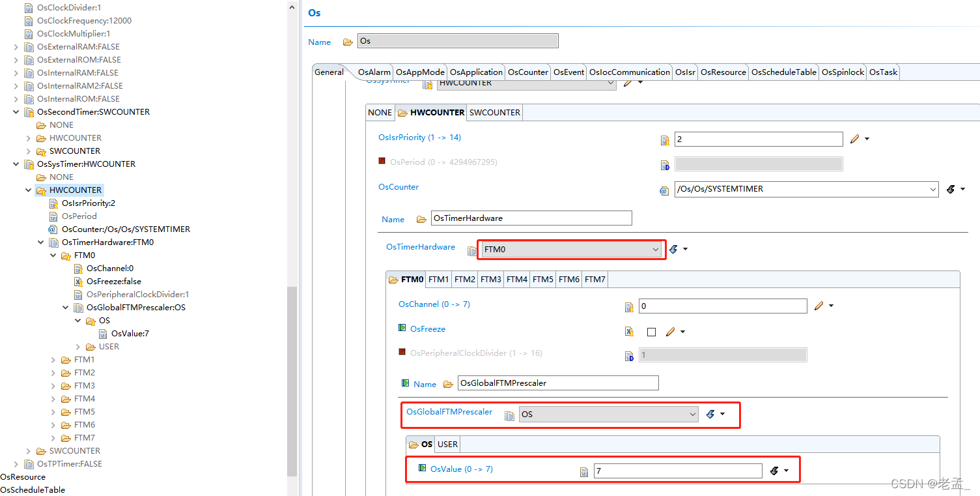This screenshot has height=496, width=980.
Task: Click the pencil edit icon beside OsFreeze
Action: (x=671, y=332)
